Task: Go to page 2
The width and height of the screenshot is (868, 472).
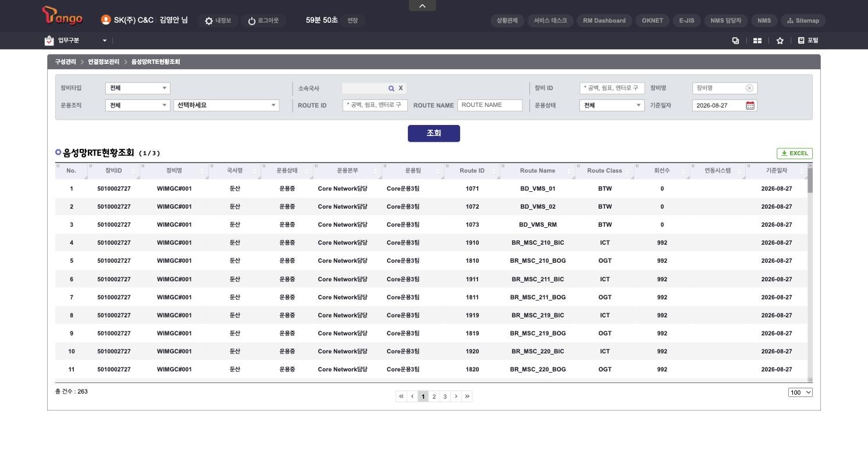Action: (x=434, y=396)
